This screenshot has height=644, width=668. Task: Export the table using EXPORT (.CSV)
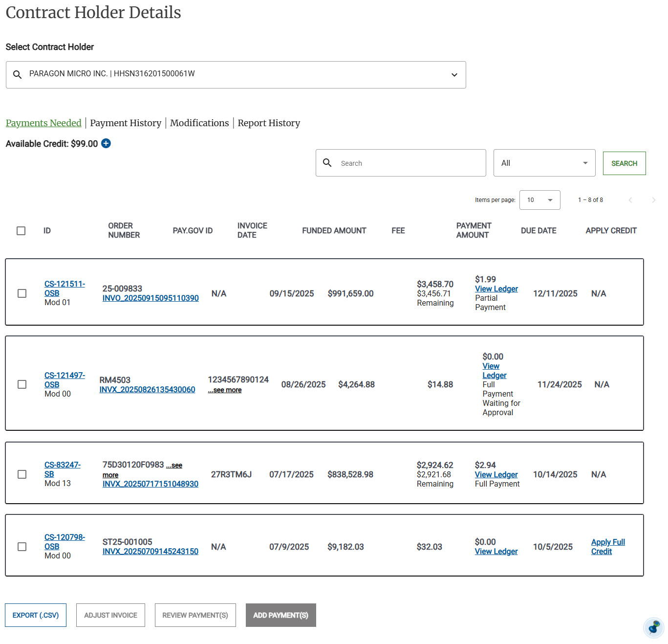tap(35, 615)
